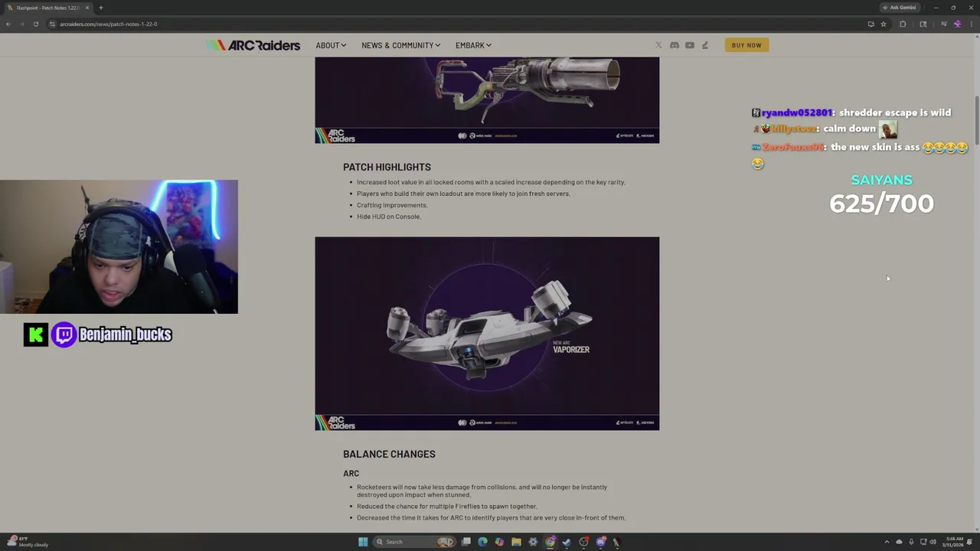980x551 pixels.
Task: Open the Windows Start menu
Action: 363,542
